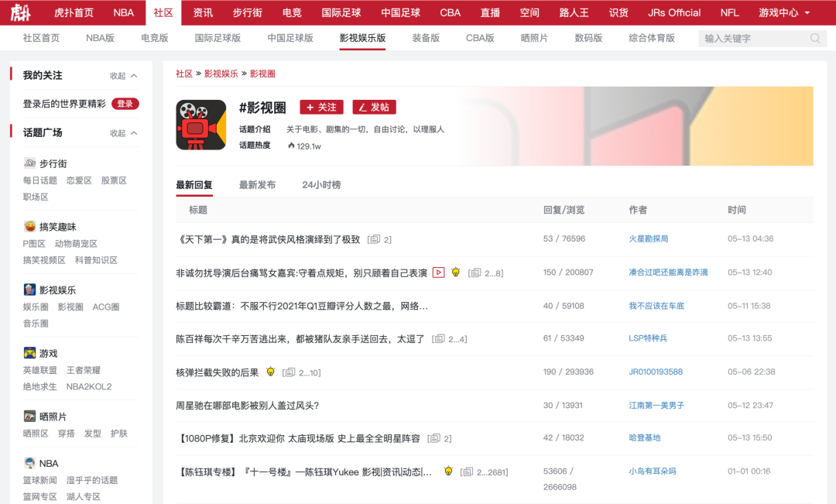Jump to page 2681 of 陈钰琪专楼 post

(x=498, y=472)
